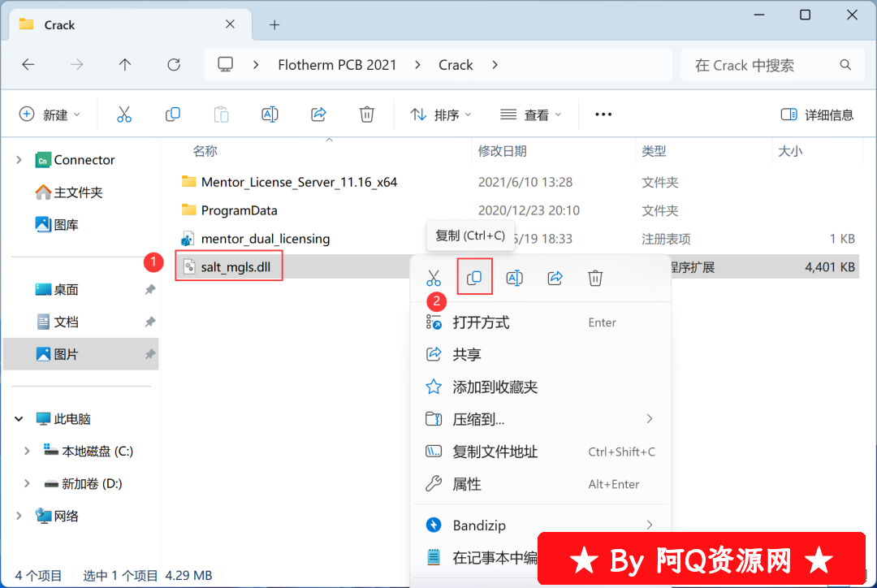Collapse the 此电脑 tree node
877x588 pixels.
coord(19,418)
